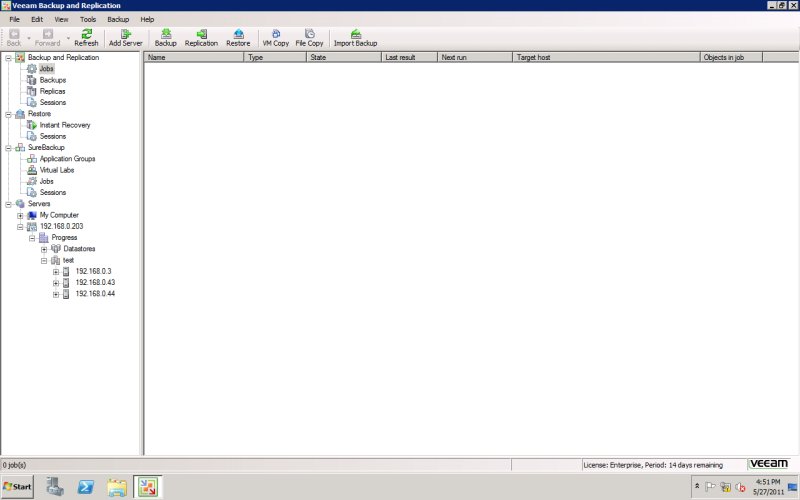The width and height of the screenshot is (800, 500).
Task: Select the 192.168.0.203 server icon
Action: click(x=32, y=227)
